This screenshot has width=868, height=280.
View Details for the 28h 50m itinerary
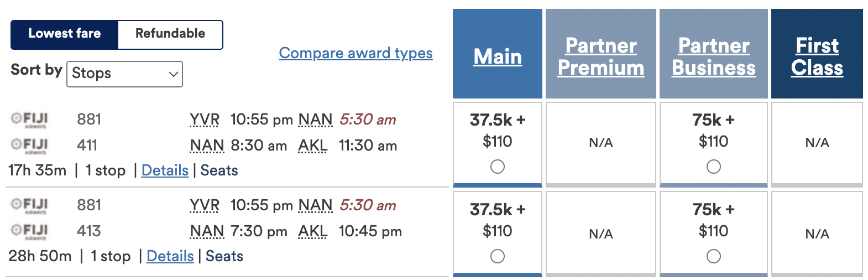click(170, 256)
